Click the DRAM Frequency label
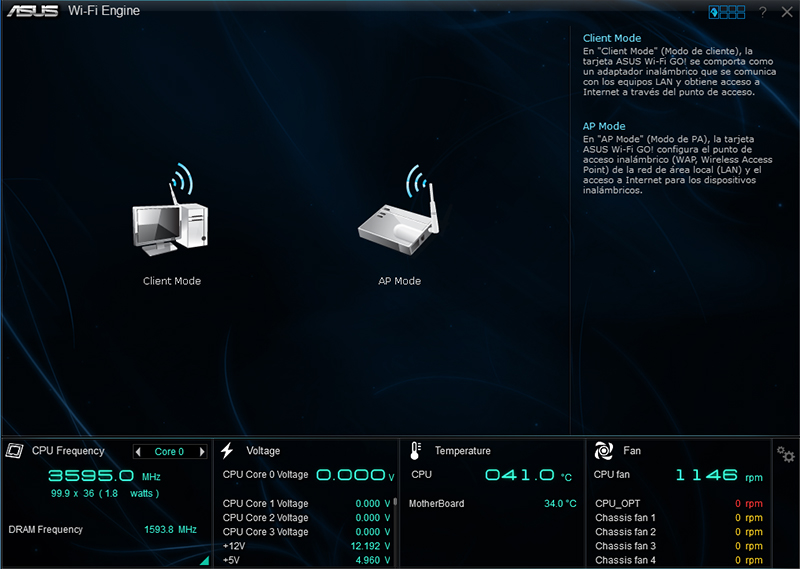The height and width of the screenshot is (569, 800). 45,529
